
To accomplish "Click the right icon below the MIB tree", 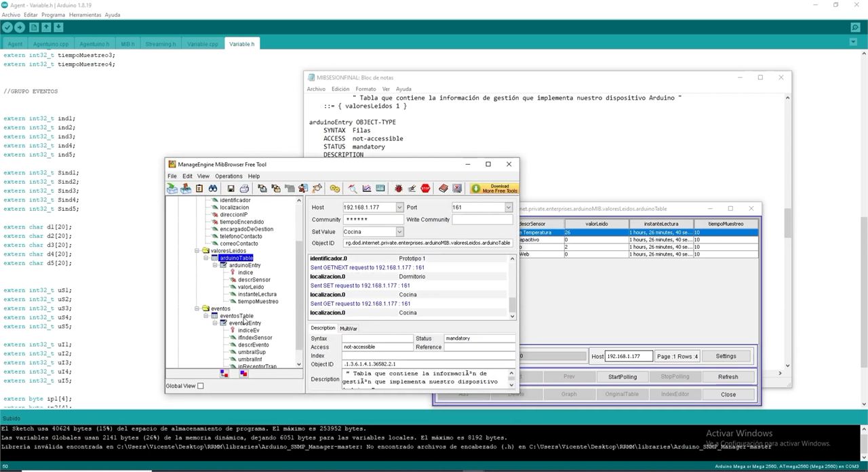I will point(243,374).
